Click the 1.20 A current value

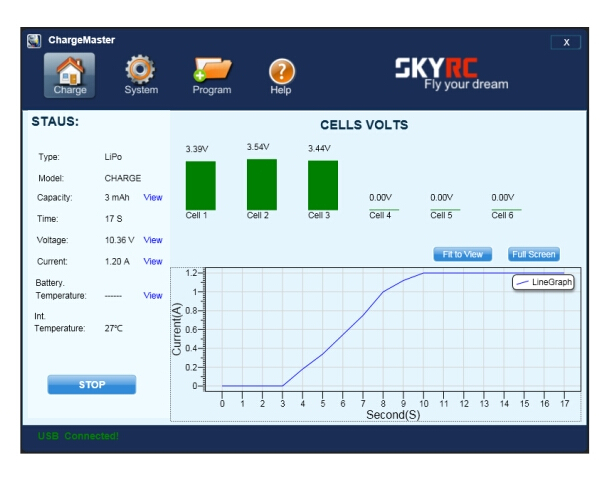pyautogui.click(x=117, y=261)
